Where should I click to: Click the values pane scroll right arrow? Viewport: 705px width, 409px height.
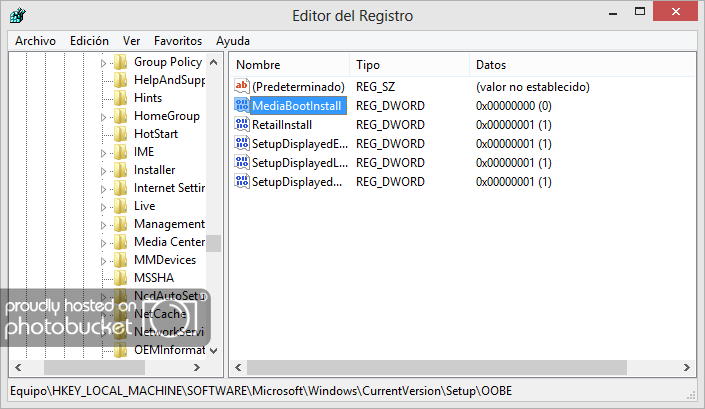(687, 367)
